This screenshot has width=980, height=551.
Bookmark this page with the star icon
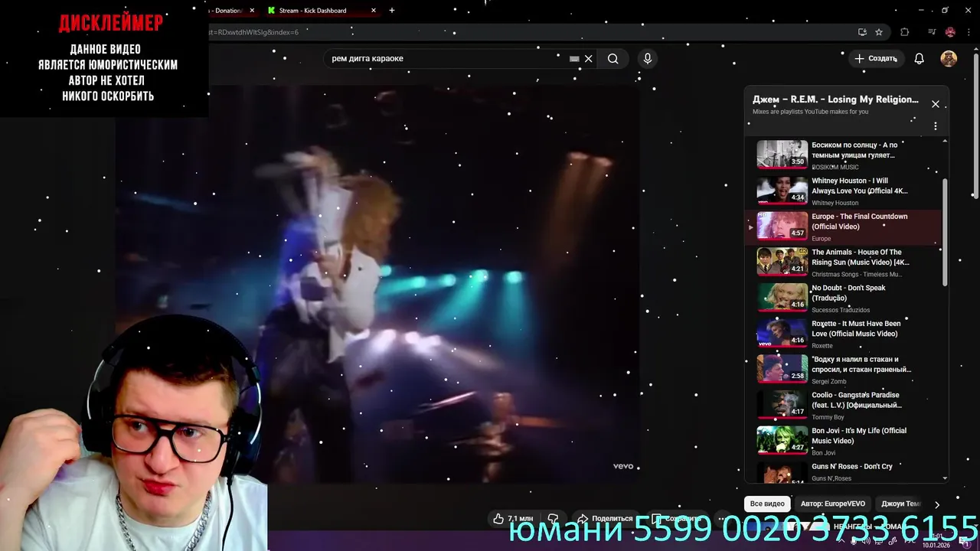click(x=879, y=32)
